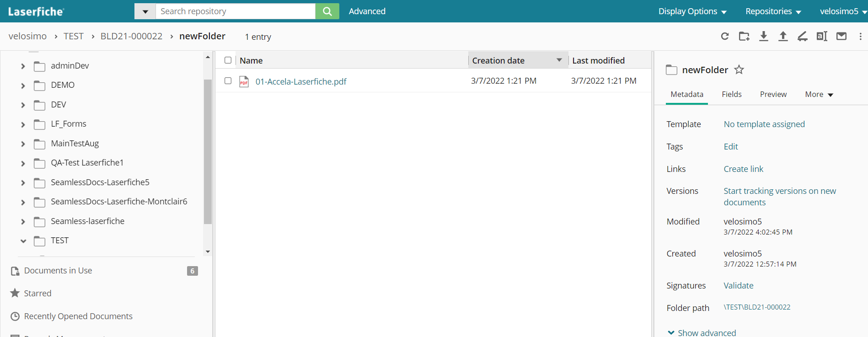868x337 pixels.
Task: Click the rename icon in toolbar
Action: [822, 36]
